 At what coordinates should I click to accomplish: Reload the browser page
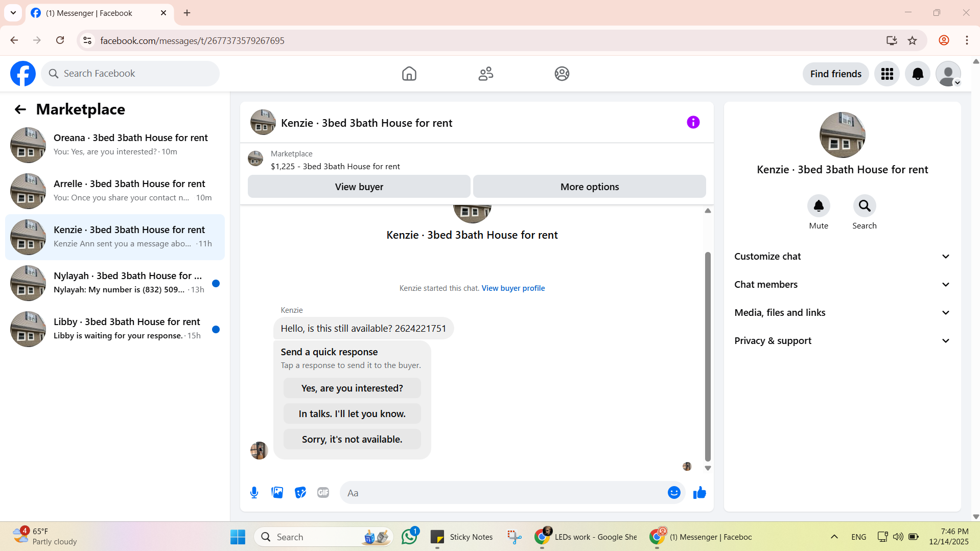click(60, 40)
